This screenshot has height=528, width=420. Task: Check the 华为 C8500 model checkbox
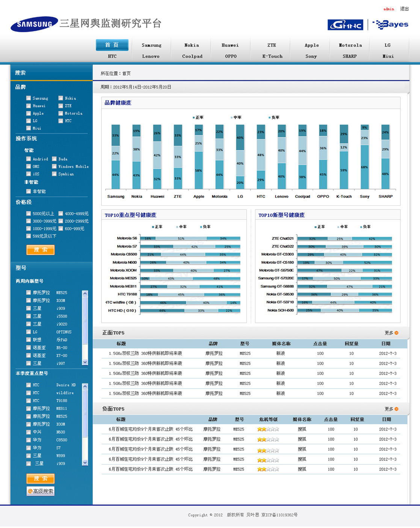click(29, 440)
